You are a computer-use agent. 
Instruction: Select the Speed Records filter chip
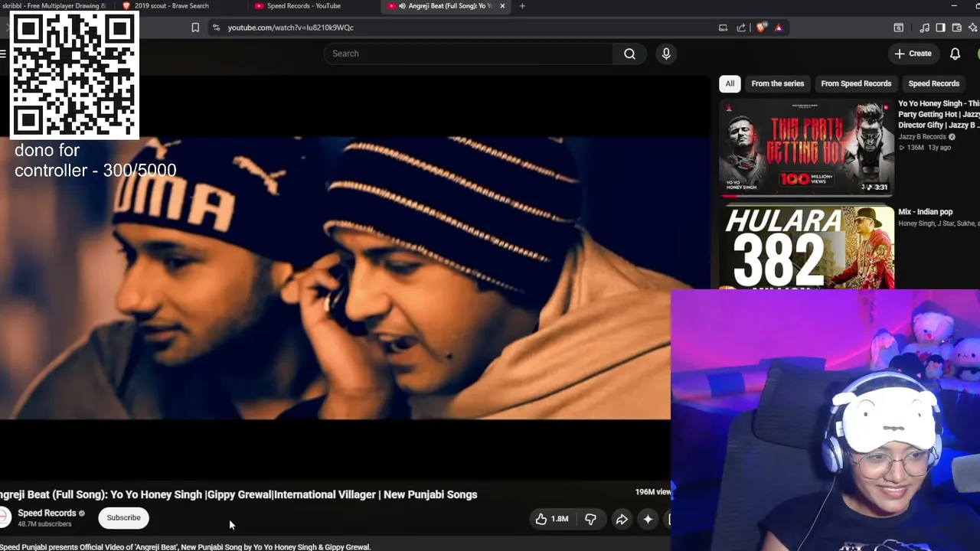coord(934,83)
